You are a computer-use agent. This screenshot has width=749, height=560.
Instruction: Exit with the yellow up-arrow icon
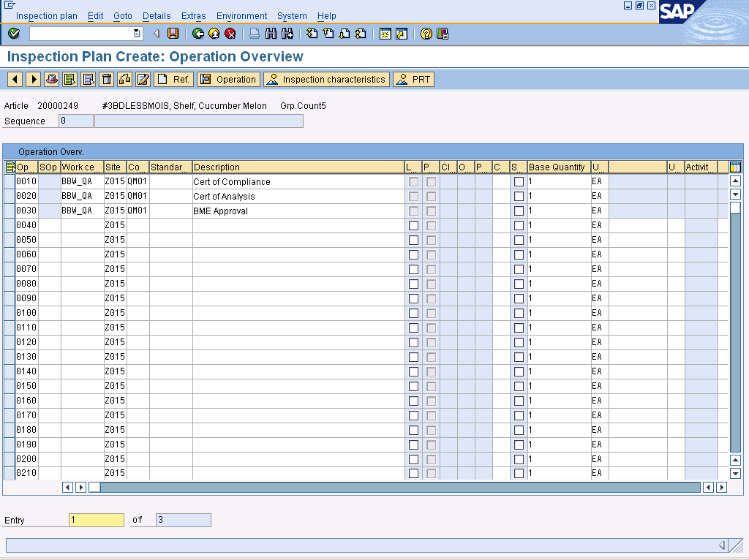click(214, 34)
